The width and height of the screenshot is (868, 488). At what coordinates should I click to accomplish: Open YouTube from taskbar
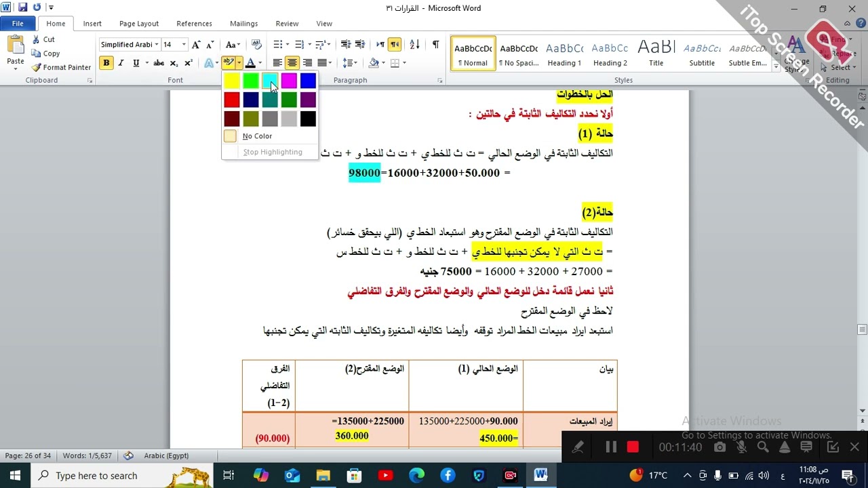tap(385, 476)
